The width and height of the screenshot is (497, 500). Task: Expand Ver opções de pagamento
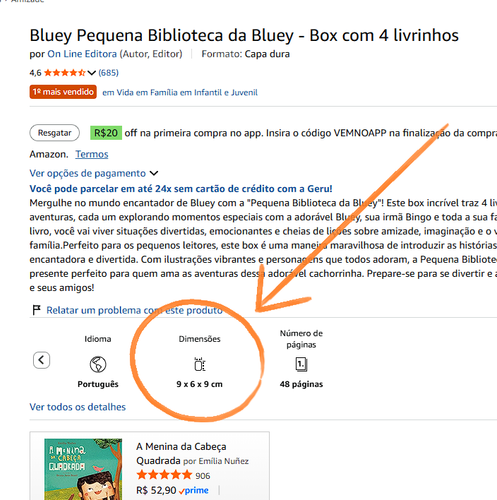click(94, 173)
